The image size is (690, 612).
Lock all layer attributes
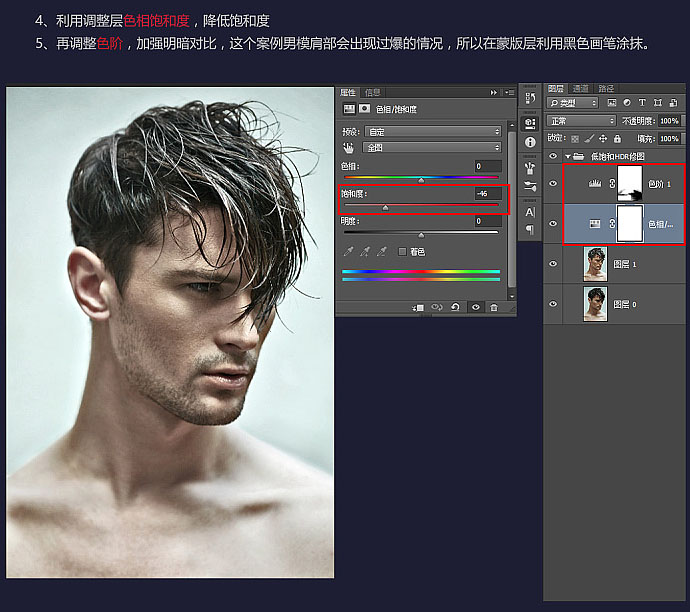[x=617, y=139]
